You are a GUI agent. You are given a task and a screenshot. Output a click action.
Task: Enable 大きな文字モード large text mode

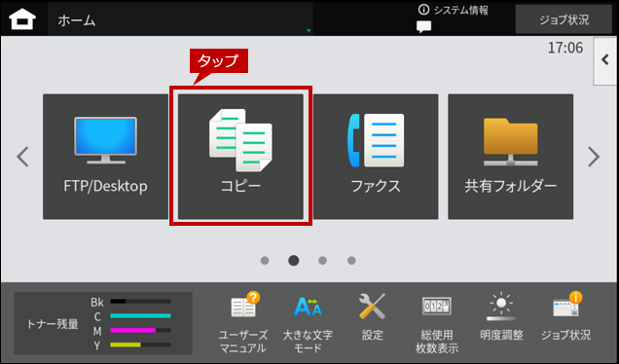coord(308,322)
